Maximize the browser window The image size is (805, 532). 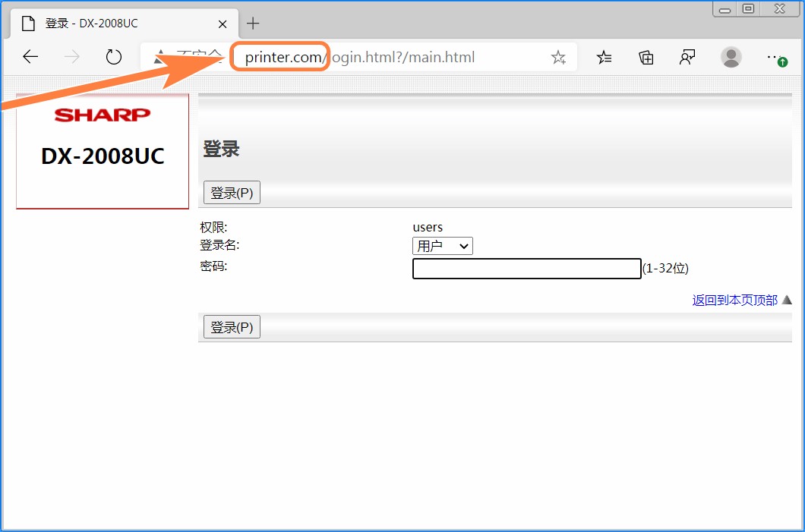click(x=749, y=8)
